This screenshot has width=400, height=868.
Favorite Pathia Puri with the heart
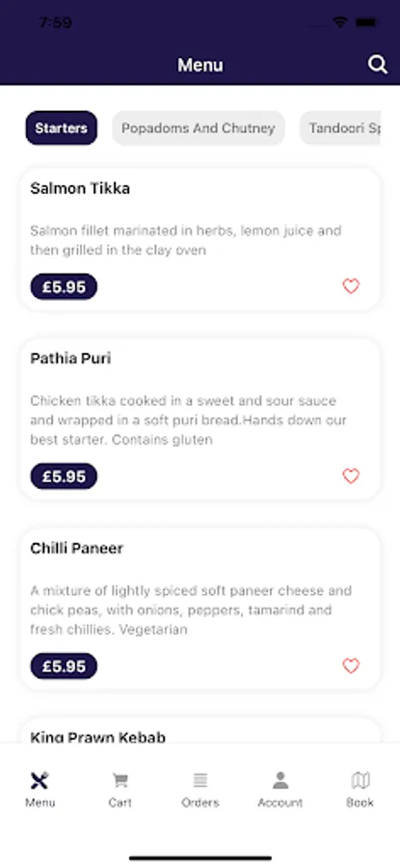pos(351,476)
